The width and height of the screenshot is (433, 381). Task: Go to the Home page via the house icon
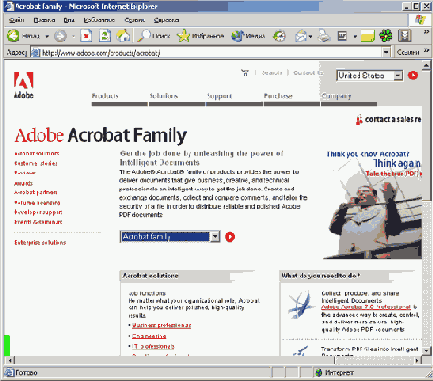123,36
